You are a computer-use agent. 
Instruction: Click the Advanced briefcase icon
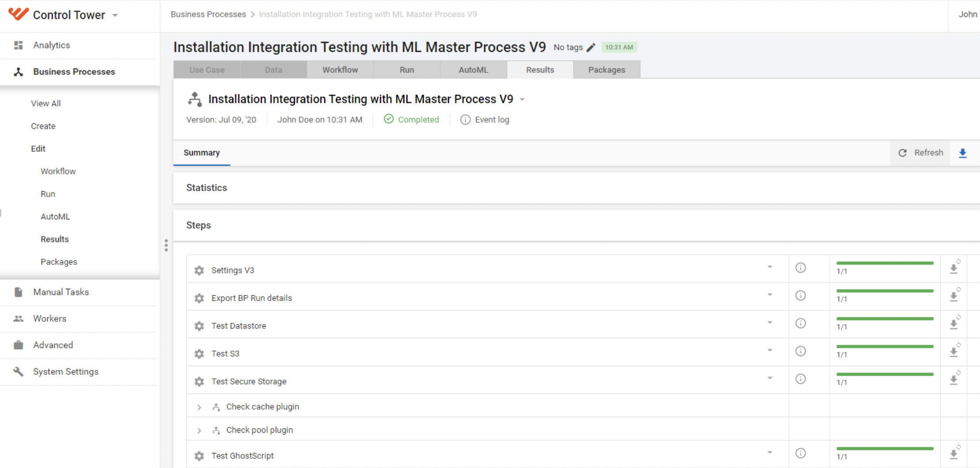pos(18,345)
